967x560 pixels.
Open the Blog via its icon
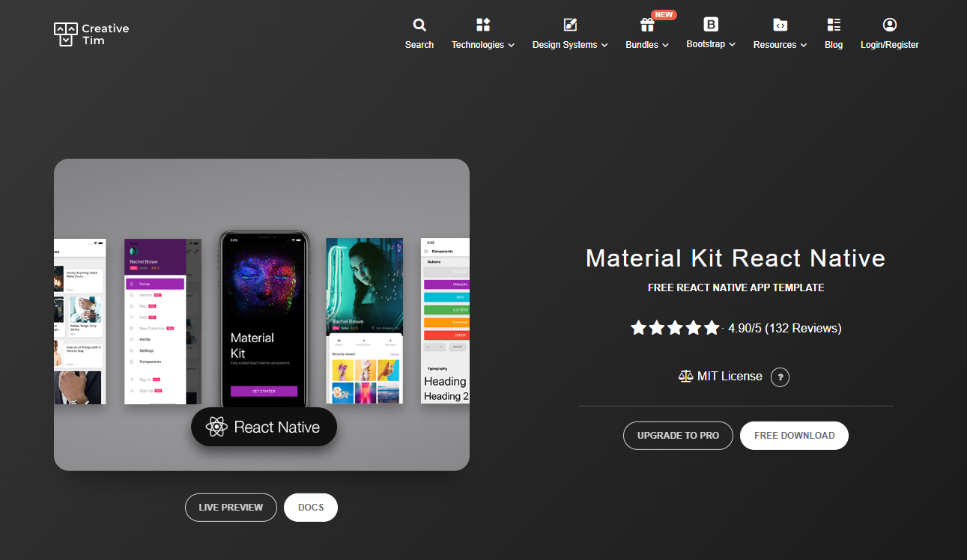pos(834,25)
